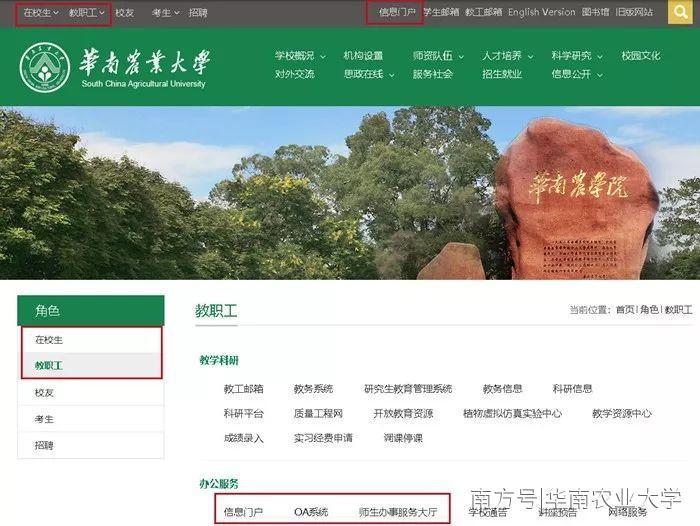This screenshot has height=526, width=700.
Task: Click the South China Agricultural University logo
Action: pyautogui.click(x=115, y=68)
